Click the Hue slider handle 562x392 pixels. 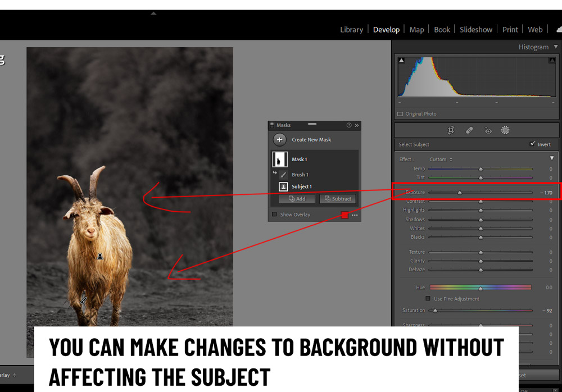[x=481, y=288]
